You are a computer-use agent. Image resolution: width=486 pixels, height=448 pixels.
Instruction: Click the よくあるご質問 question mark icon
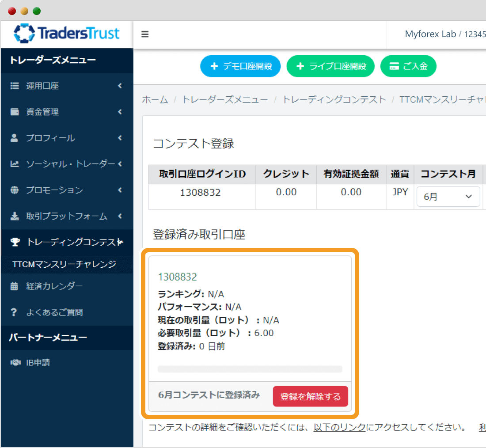tap(14, 312)
